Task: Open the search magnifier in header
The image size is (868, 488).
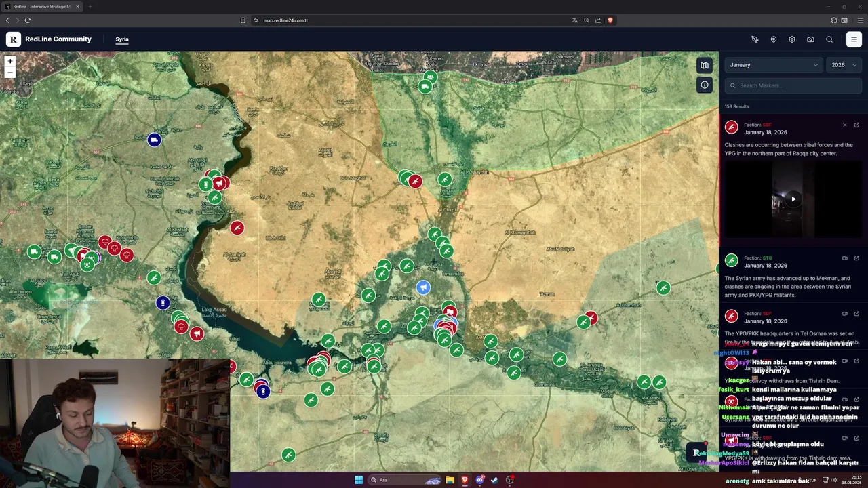Action: tap(829, 39)
